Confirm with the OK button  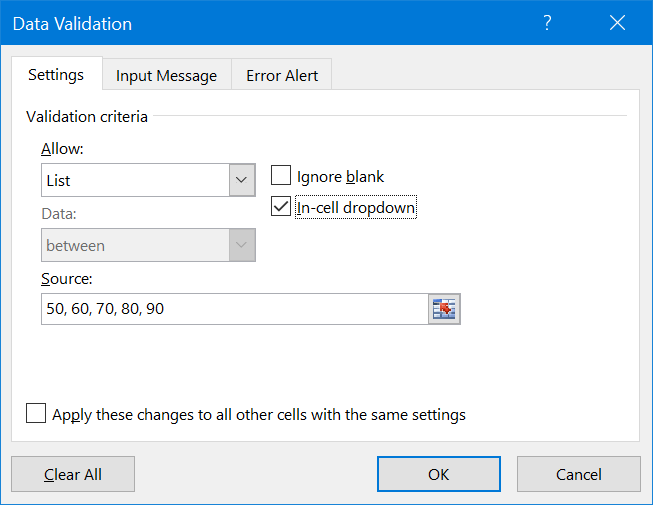click(x=438, y=474)
